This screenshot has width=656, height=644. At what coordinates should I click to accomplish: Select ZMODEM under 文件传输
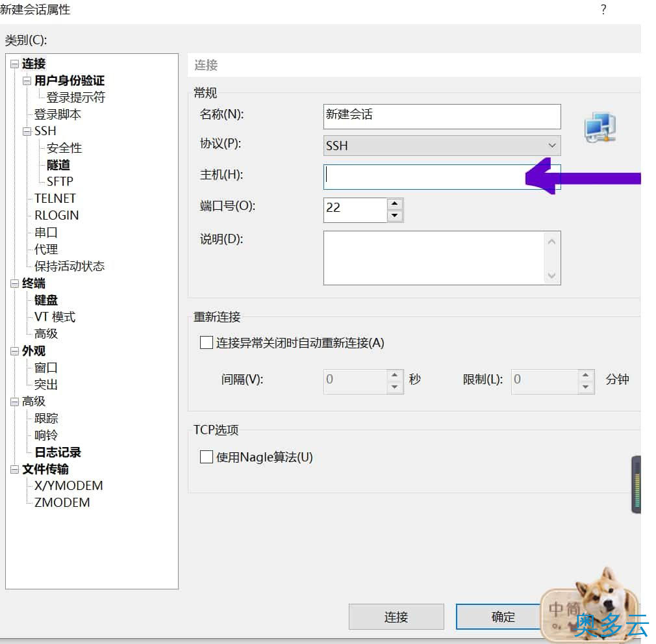[x=62, y=502]
